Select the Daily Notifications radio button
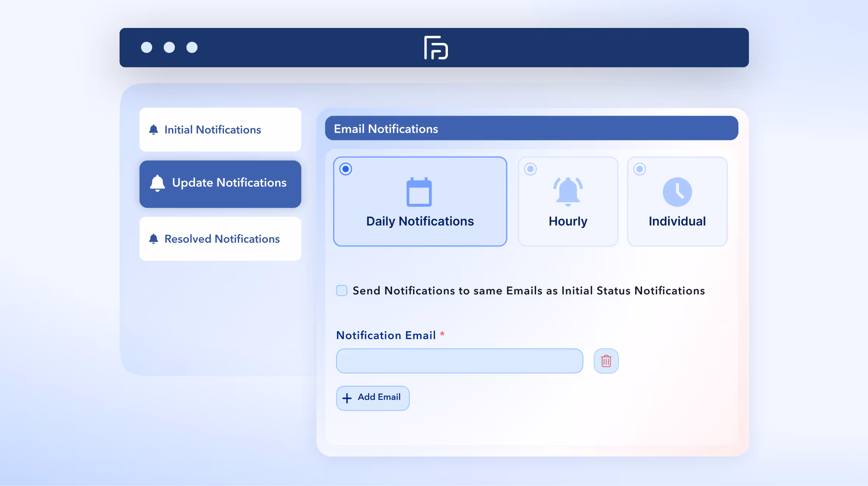The height and width of the screenshot is (486, 868). pyautogui.click(x=345, y=169)
